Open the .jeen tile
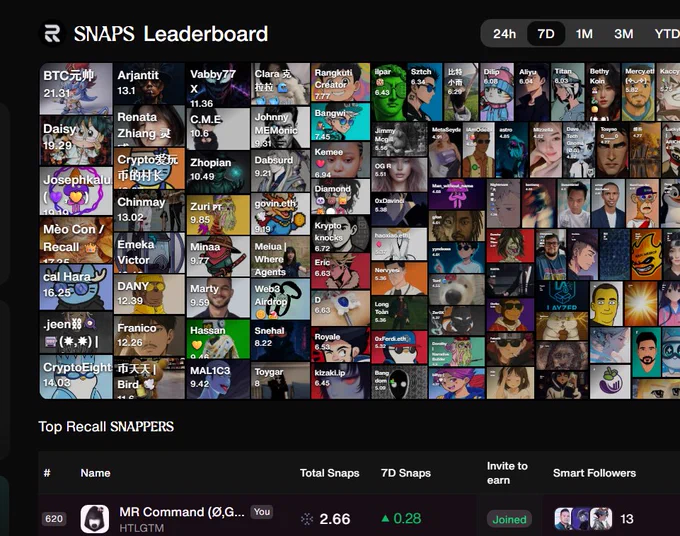Viewport: 680px width, 536px height. click(x=76, y=332)
